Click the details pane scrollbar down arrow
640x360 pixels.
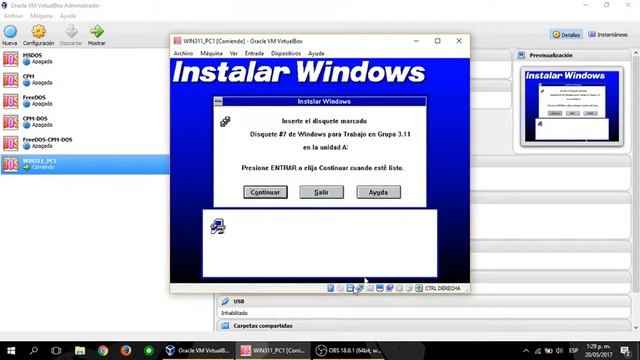tap(636, 327)
